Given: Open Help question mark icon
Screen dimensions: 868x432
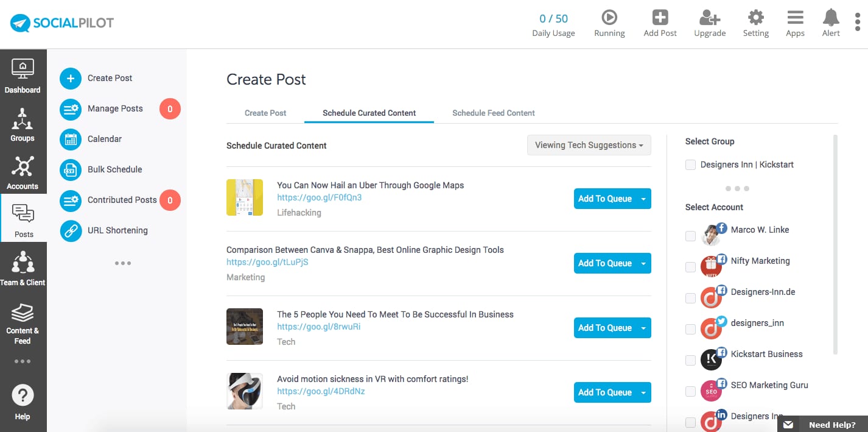Looking at the screenshot, I should pos(23,395).
